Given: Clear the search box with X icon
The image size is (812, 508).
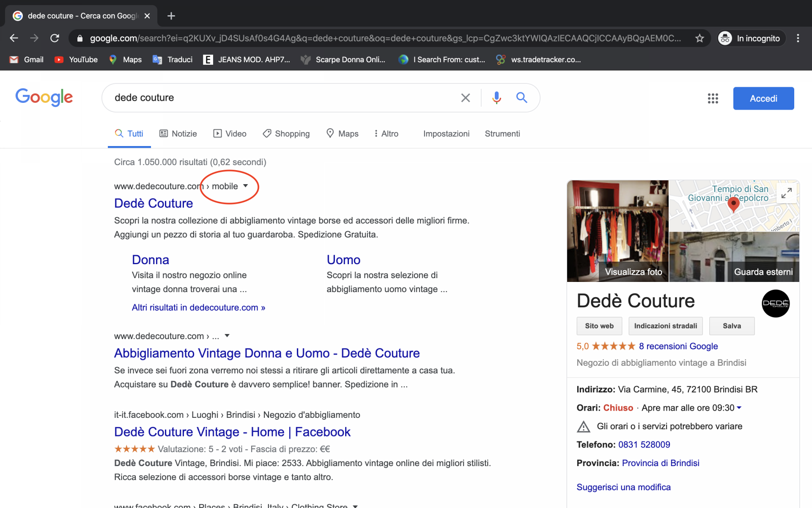Looking at the screenshot, I should point(465,98).
